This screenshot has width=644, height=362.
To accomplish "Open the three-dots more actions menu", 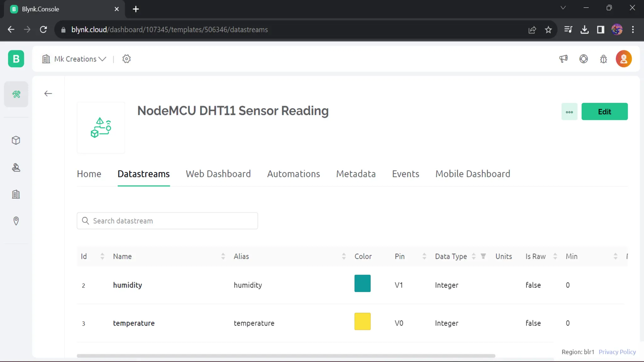I will [569, 112].
